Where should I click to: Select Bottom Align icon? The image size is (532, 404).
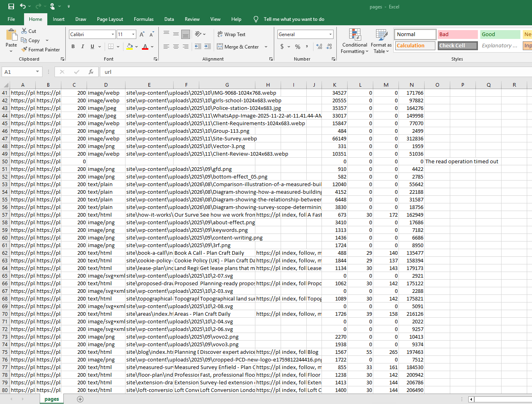pyautogui.click(x=186, y=34)
